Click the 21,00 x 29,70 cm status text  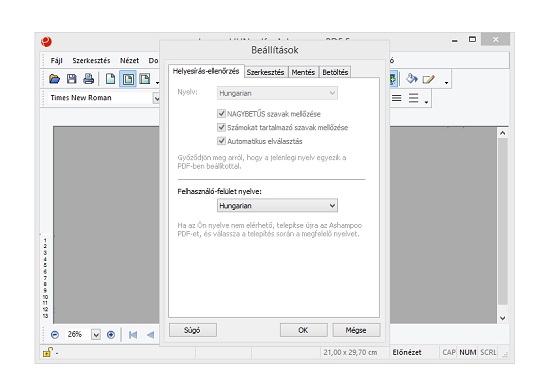(x=350, y=352)
